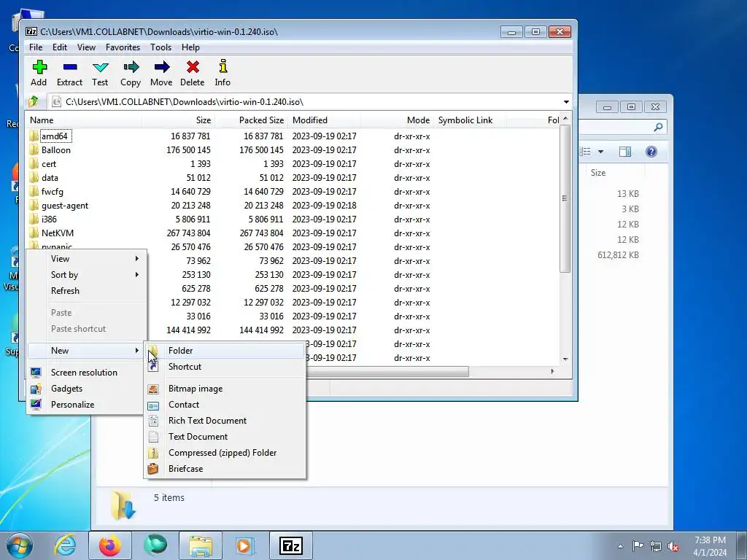Screen dimensions: 747x560
Task: Open Windows Media Player from taskbar
Action: (x=245, y=545)
